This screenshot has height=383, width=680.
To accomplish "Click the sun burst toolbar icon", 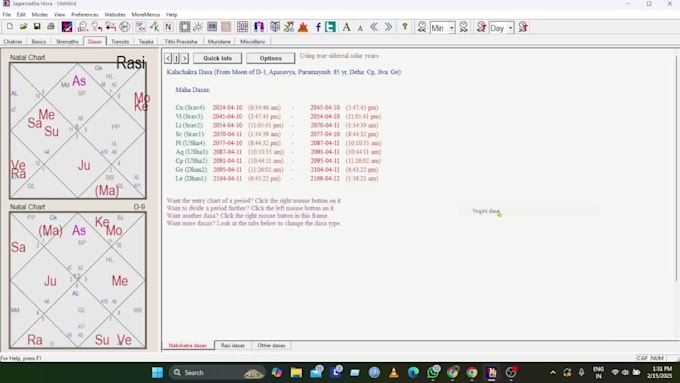I will [198, 27].
